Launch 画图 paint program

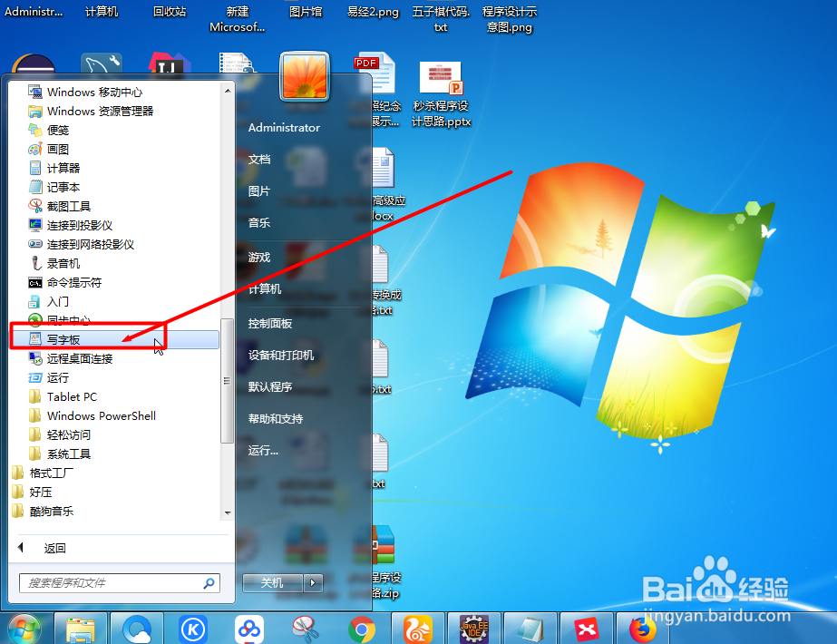pyautogui.click(x=49, y=149)
